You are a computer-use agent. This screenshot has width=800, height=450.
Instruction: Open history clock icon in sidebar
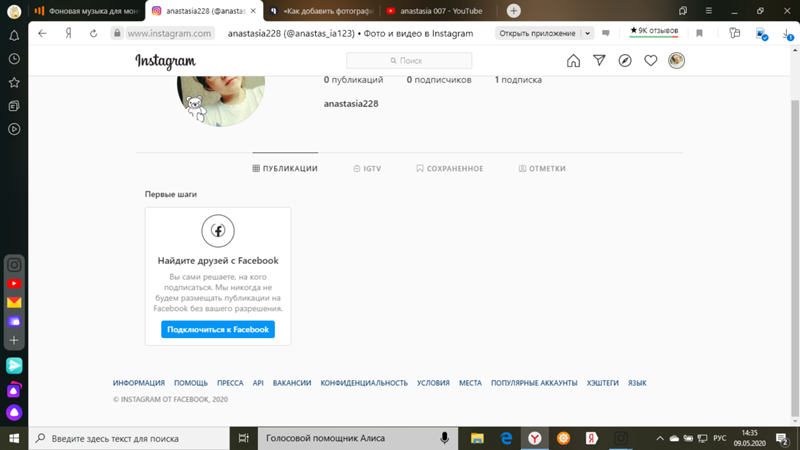click(x=14, y=59)
